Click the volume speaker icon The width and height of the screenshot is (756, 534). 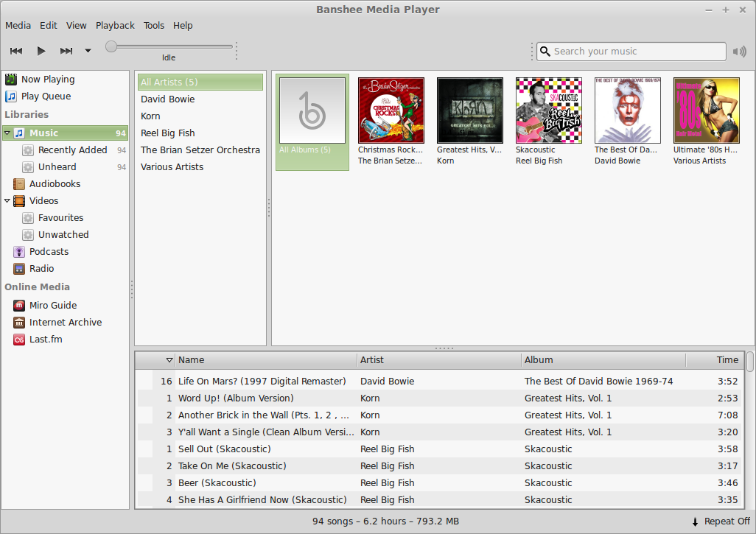tap(739, 51)
